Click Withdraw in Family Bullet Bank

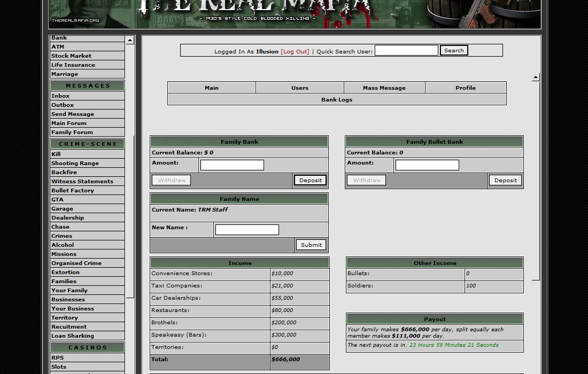(x=366, y=181)
